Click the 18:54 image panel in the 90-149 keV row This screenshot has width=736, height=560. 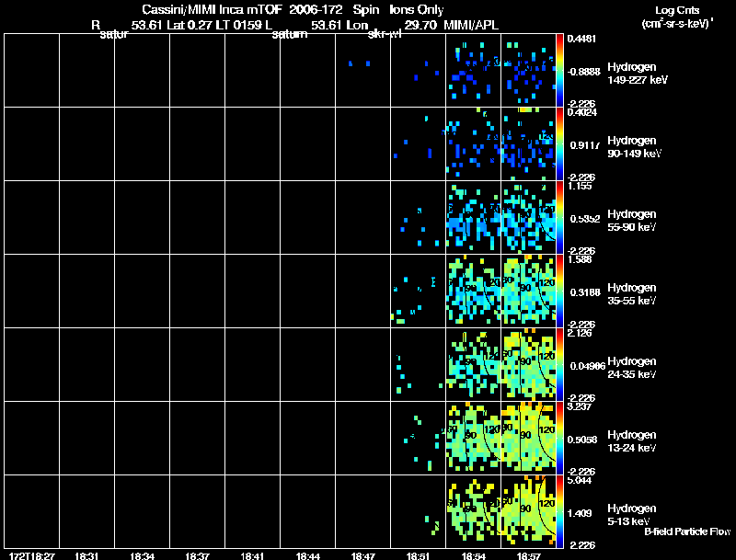pos(473,143)
